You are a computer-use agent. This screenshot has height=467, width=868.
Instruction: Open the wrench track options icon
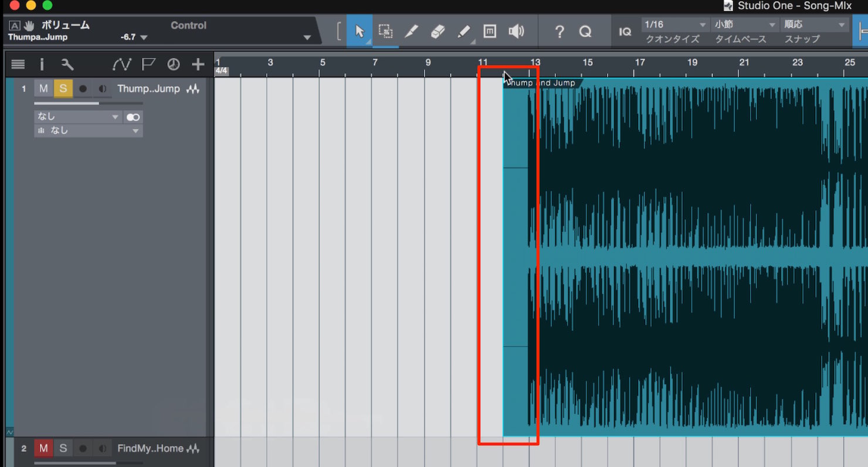[x=67, y=64]
